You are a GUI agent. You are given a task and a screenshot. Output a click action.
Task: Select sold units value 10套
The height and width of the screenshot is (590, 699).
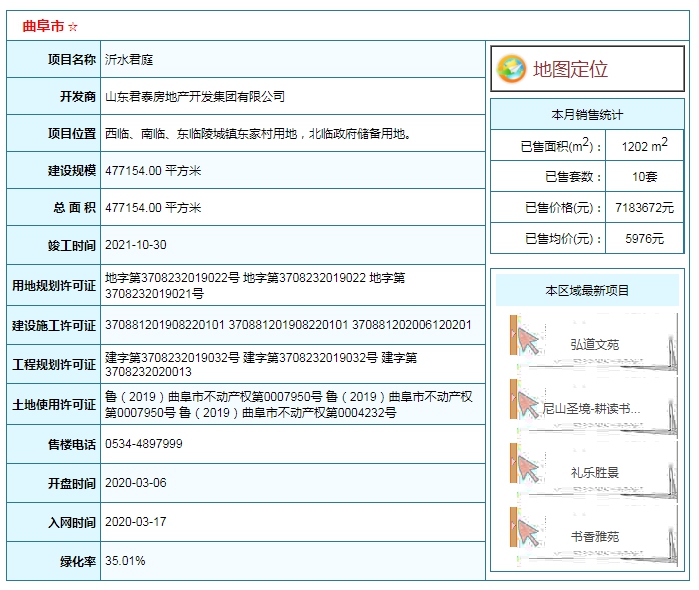click(644, 177)
